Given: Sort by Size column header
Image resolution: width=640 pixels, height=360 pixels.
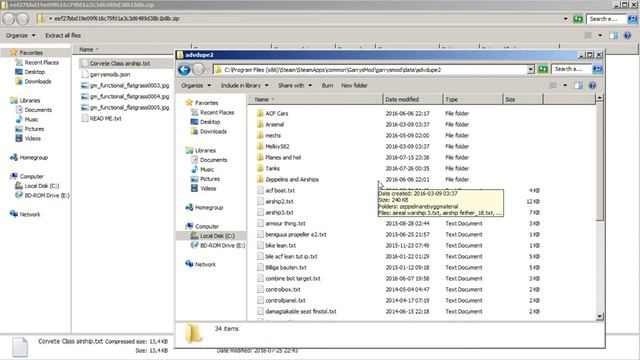Looking at the screenshot, I should tap(522, 99).
